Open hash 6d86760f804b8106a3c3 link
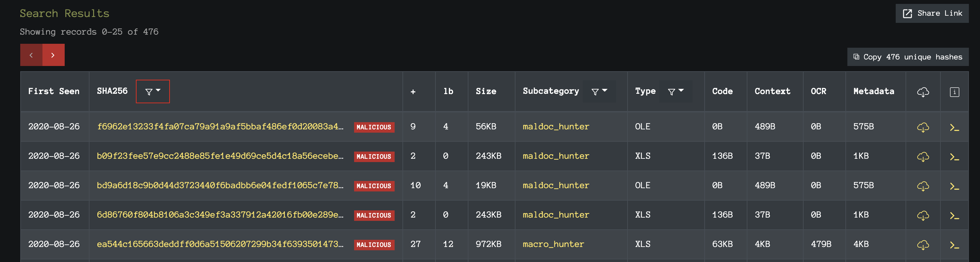 [x=220, y=215]
